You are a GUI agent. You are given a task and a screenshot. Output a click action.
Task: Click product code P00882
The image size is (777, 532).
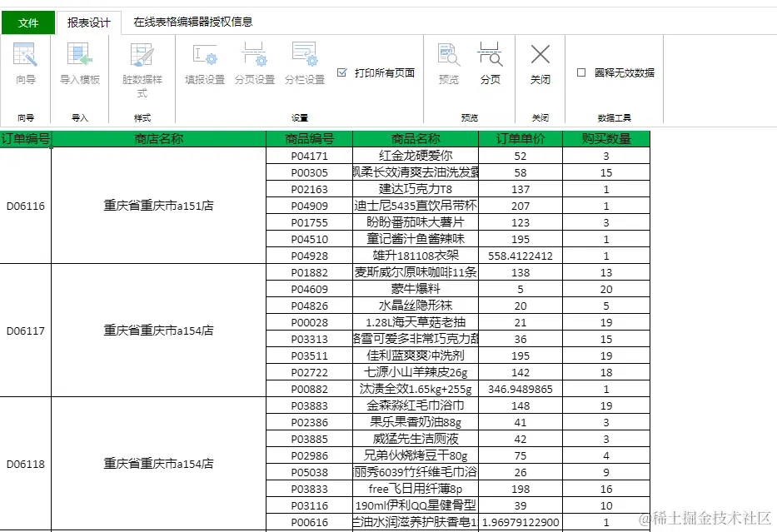(309, 389)
